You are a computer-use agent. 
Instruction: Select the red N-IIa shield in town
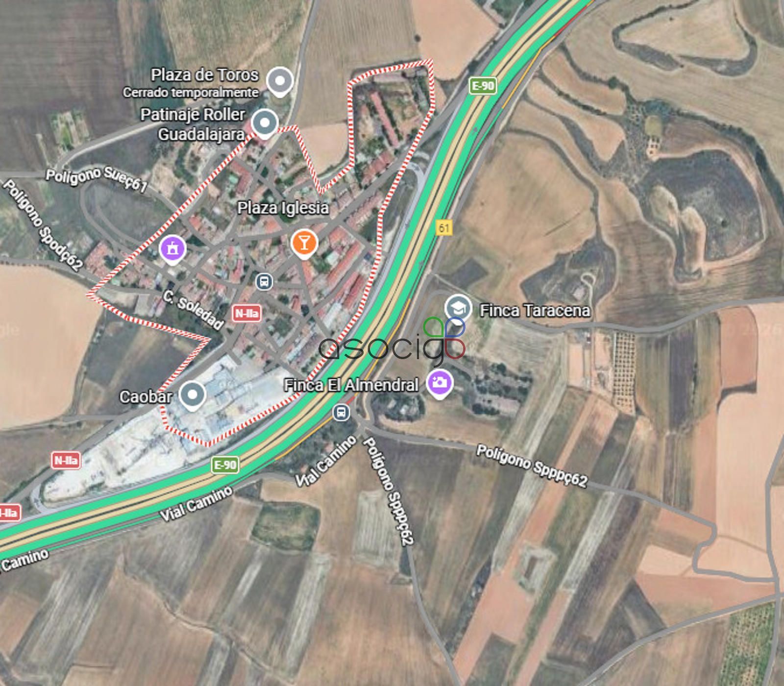[246, 313]
